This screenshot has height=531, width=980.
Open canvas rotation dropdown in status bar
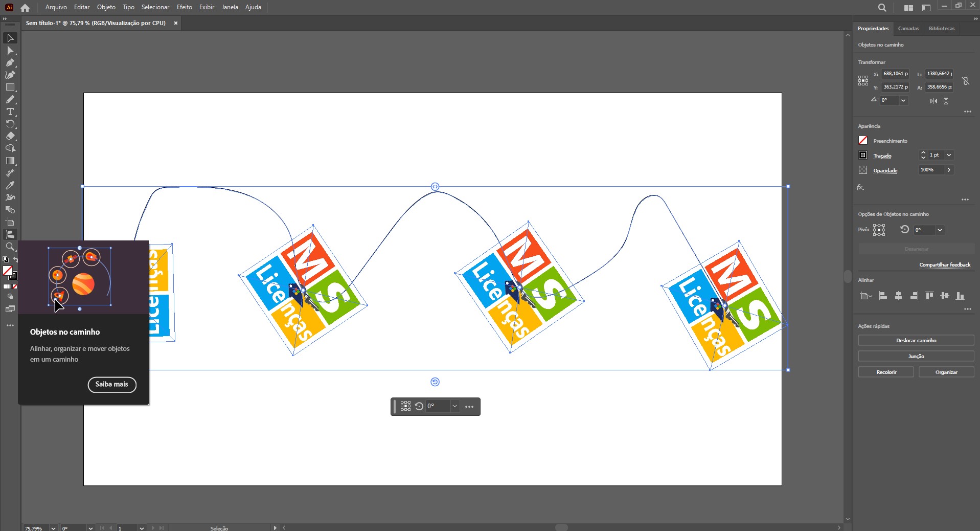click(90, 528)
